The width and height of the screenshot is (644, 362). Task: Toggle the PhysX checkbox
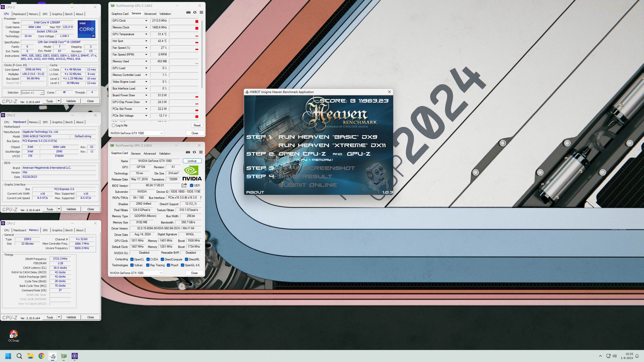click(169, 265)
